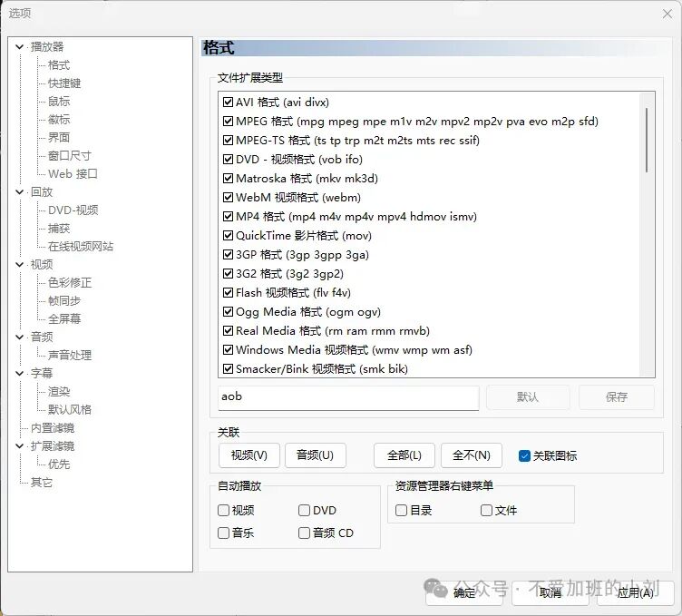Open 渲染 subtitle settings
Viewport: 682px width, 616px height.
click(59, 392)
